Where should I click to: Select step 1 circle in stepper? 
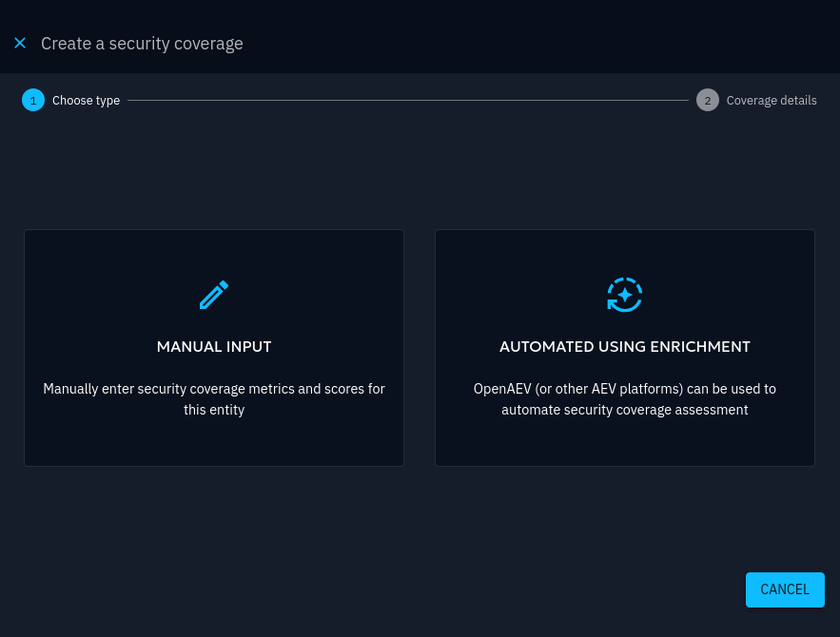click(x=33, y=100)
